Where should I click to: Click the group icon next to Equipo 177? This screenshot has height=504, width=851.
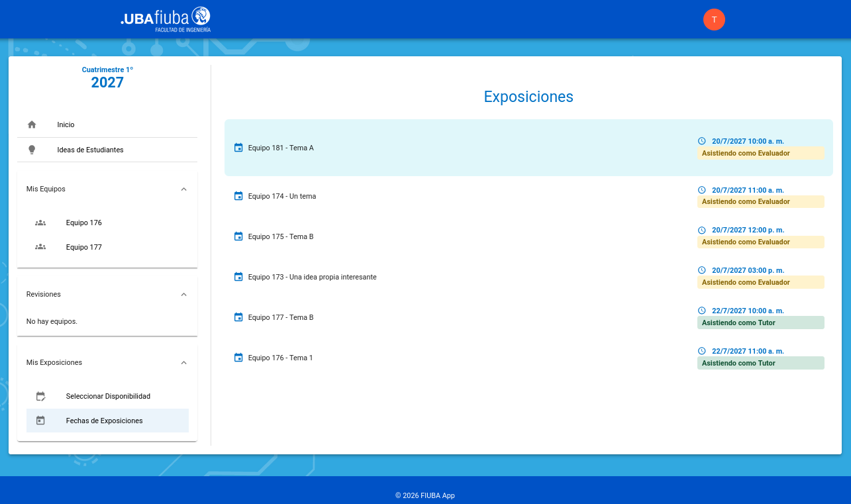click(x=40, y=247)
